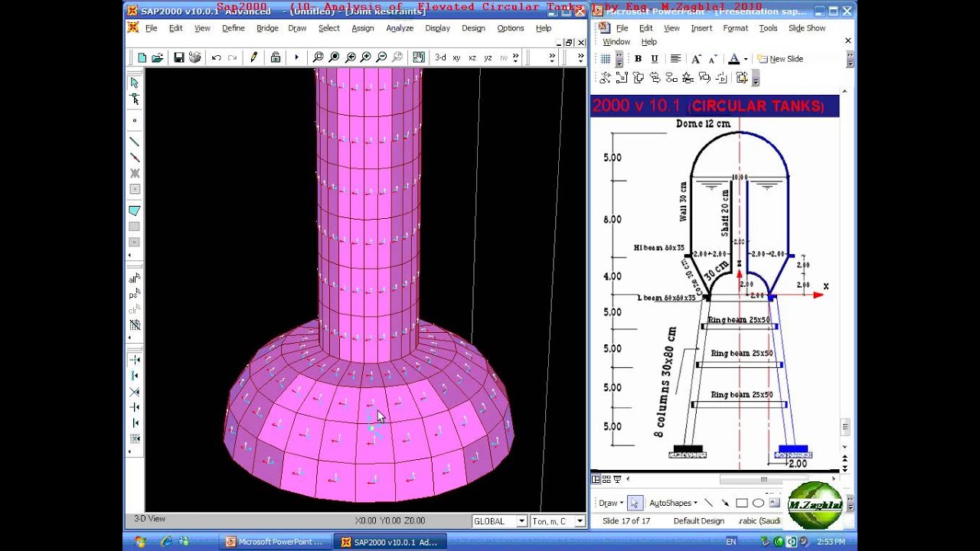Click the EN language indicator in taskbar
The image size is (980, 551).
coord(731,542)
